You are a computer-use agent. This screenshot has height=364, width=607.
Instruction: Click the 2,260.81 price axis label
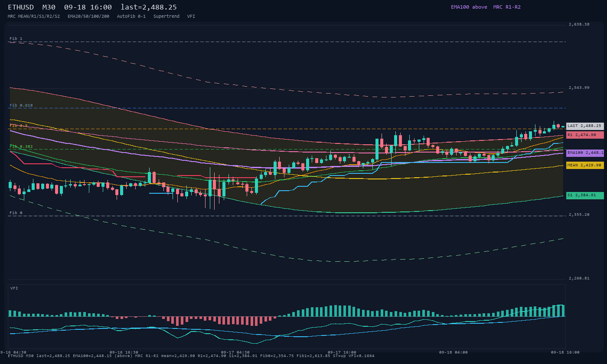pyautogui.click(x=579, y=278)
